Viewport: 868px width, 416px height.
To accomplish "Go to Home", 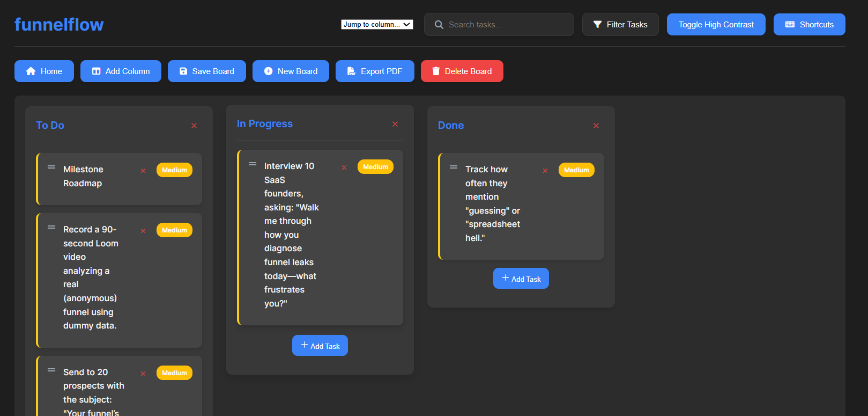I will pyautogui.click(x=44, y=71).
